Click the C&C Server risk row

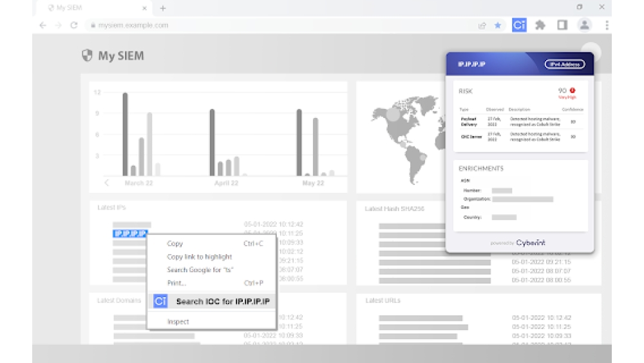pos(520,137)
